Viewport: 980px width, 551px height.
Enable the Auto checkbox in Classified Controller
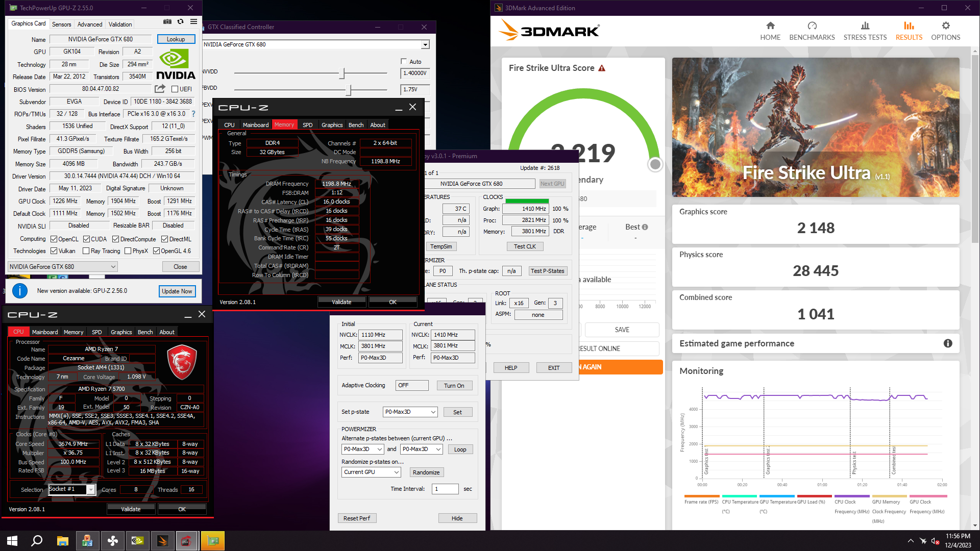(x=404, y=62)
